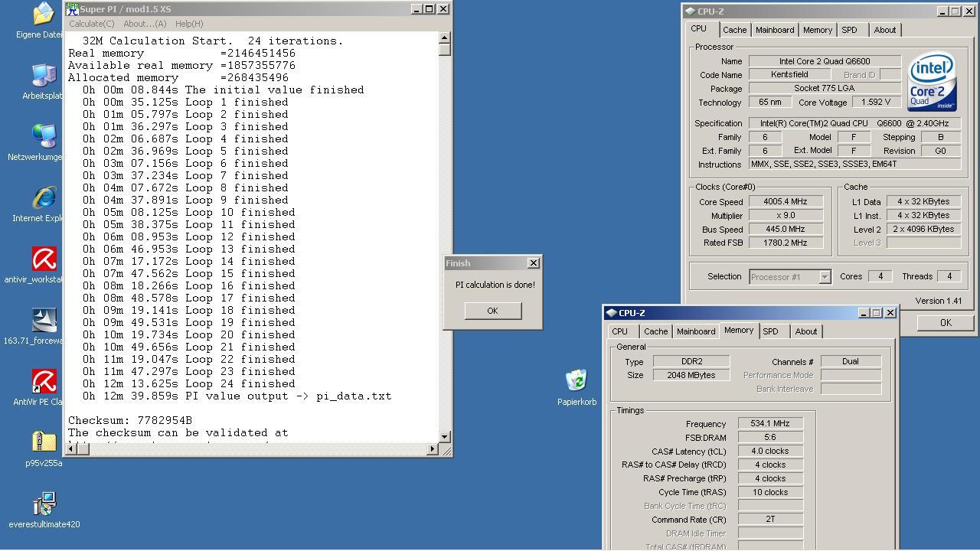Switch to Cache tab in lower CPU-Z window
980x551 pixels.
point(655,331)
